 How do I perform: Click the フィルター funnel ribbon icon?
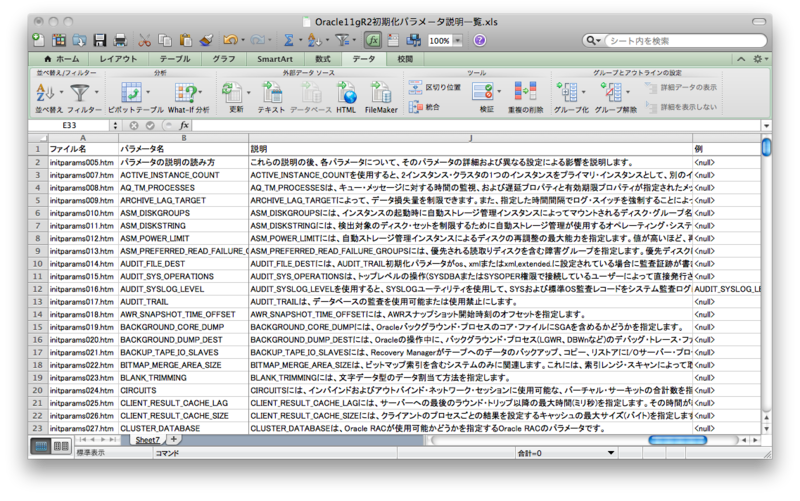coord(80,93)
